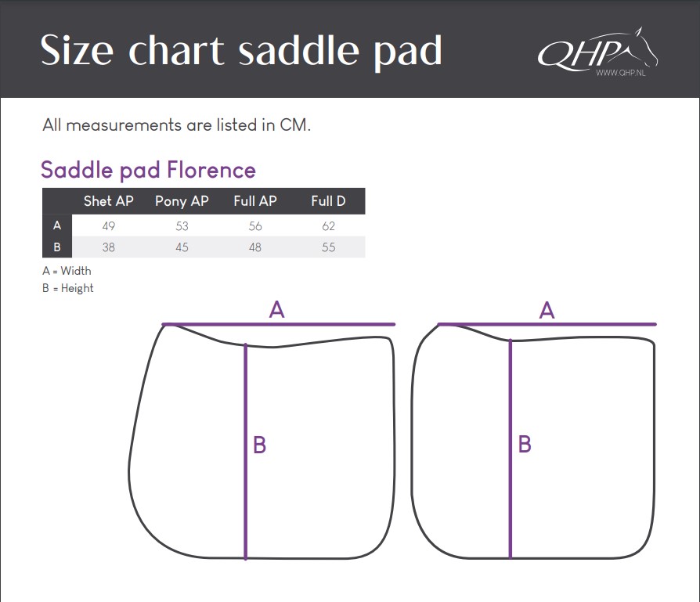Click the value 49 for Shet AP width
The width and height of the screenshot is (700, 602).
pos(109,225)
